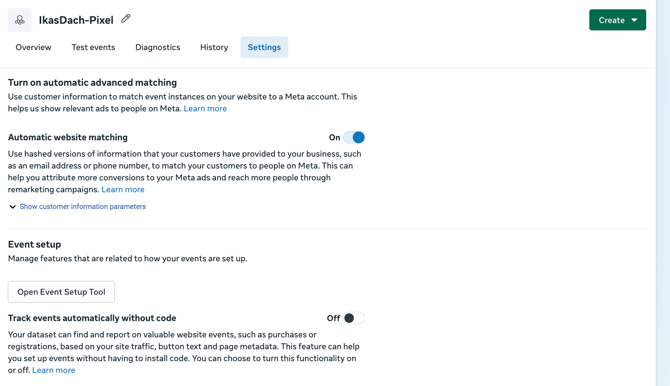
Task: Open the Create dropdown arrow
Action: (x=635, y=20)
